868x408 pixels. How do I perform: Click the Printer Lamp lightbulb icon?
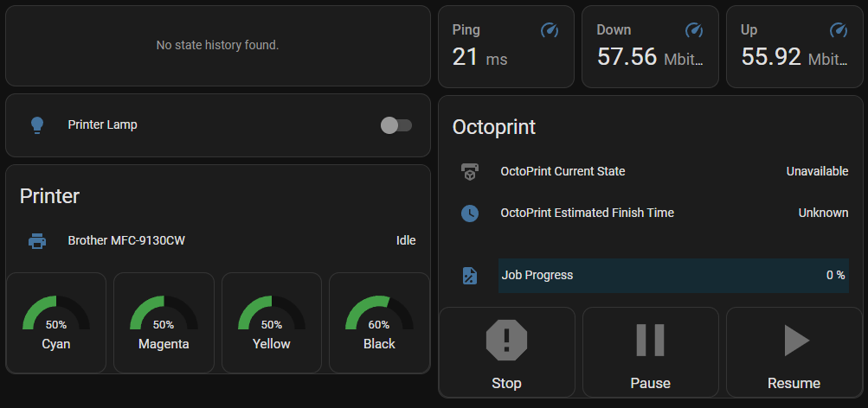click(37, 124)
